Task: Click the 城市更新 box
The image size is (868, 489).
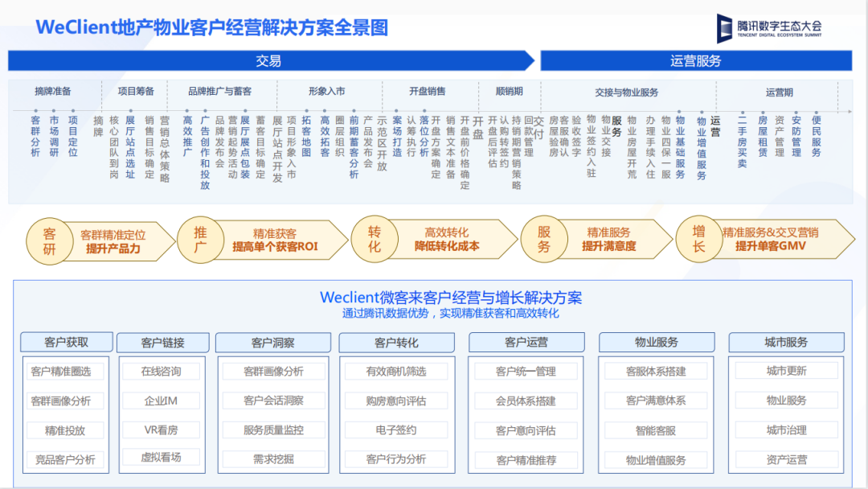Action: coord(787,371)
